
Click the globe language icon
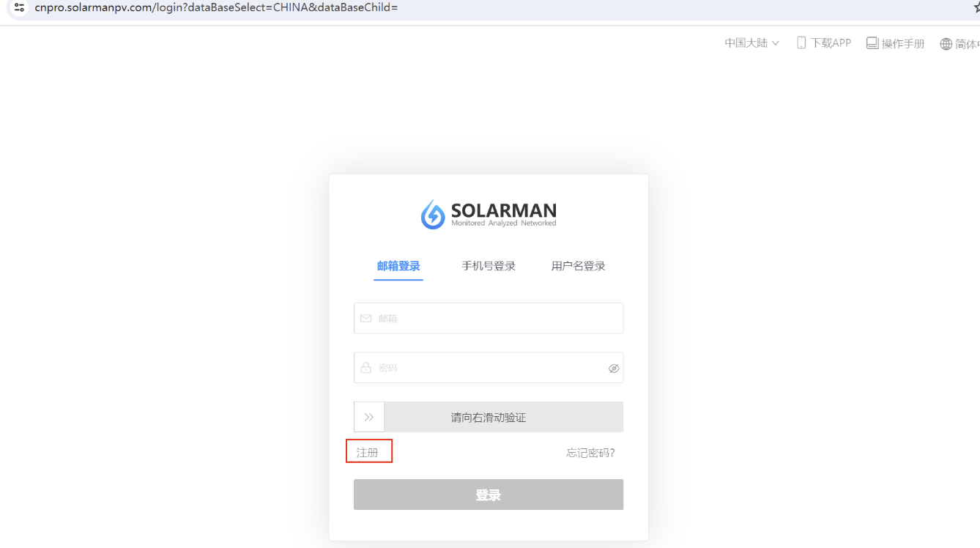tap(946, 44)
